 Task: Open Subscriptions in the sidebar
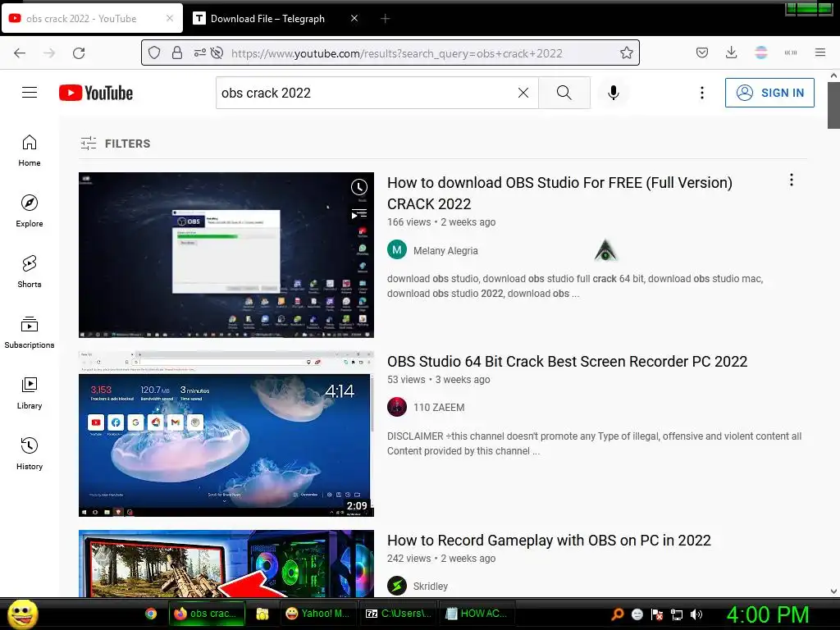pyautogui.click(x=30, y=333)
